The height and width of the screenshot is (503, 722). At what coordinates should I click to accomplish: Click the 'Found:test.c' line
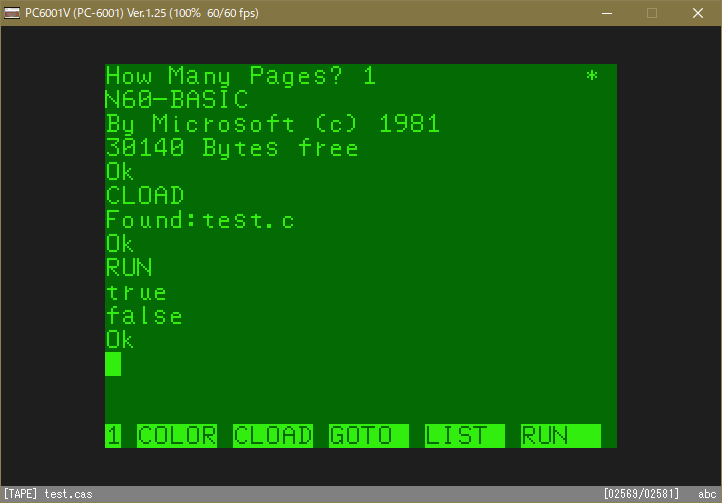click(x=200, y=220)
